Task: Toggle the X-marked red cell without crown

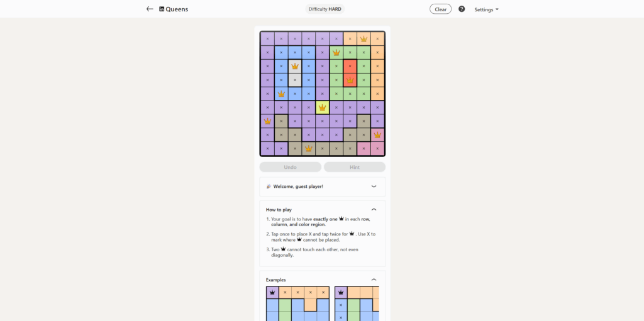Action: pyautogui.click(x=350, y=66)
